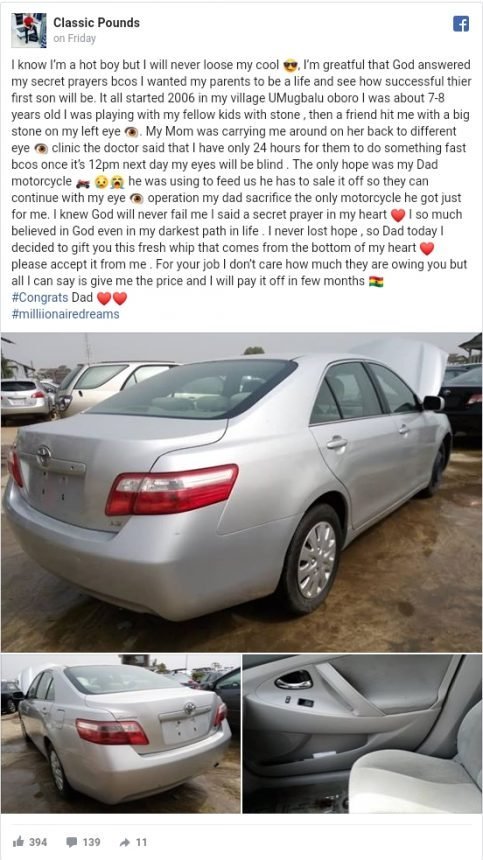Click the 'on Friday' post timestamp
The image size is (483, 860).
pos(75,38)
